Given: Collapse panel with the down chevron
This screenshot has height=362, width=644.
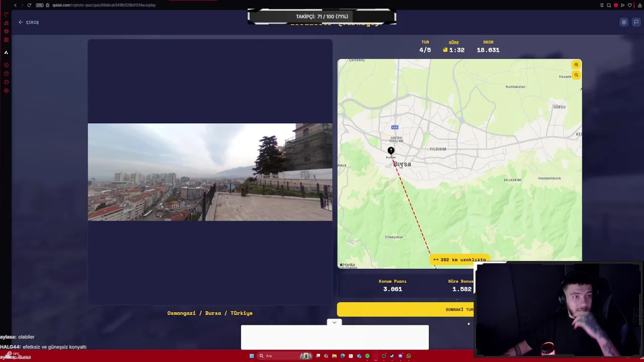Looking at the screenshot, I should tap(334, 322).
